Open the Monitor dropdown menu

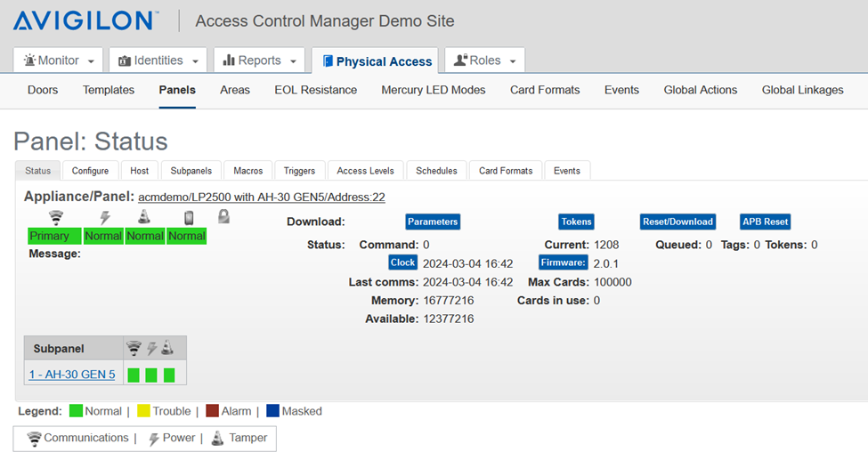pyautogui.click(x=59, y=61)
